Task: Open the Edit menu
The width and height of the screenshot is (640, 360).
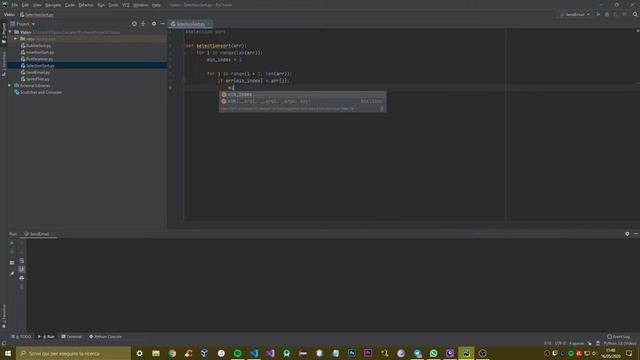Action: pos(25,5)
